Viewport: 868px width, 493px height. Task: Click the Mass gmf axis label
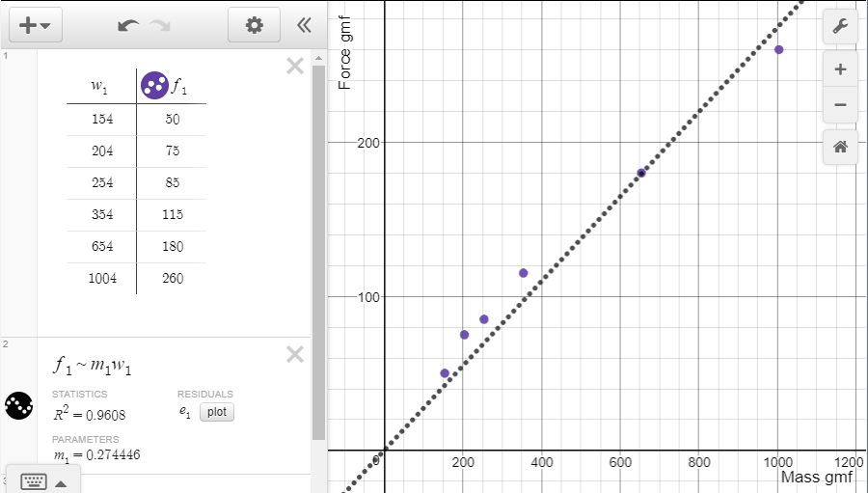817,477
